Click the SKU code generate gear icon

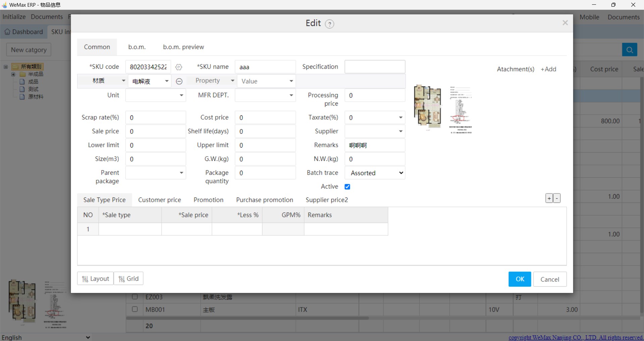tap(179, 67)
